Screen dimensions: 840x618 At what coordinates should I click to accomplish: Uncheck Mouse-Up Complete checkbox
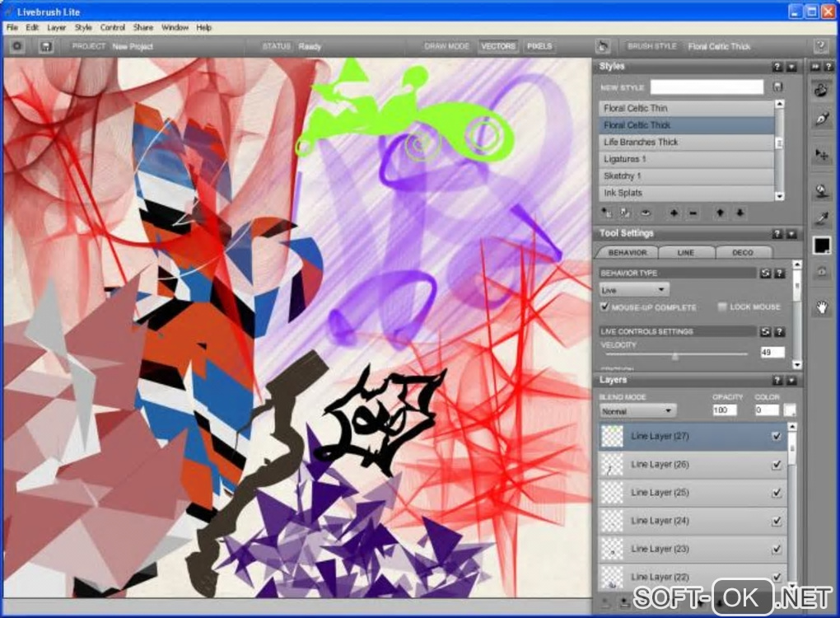tap(604, 307)
